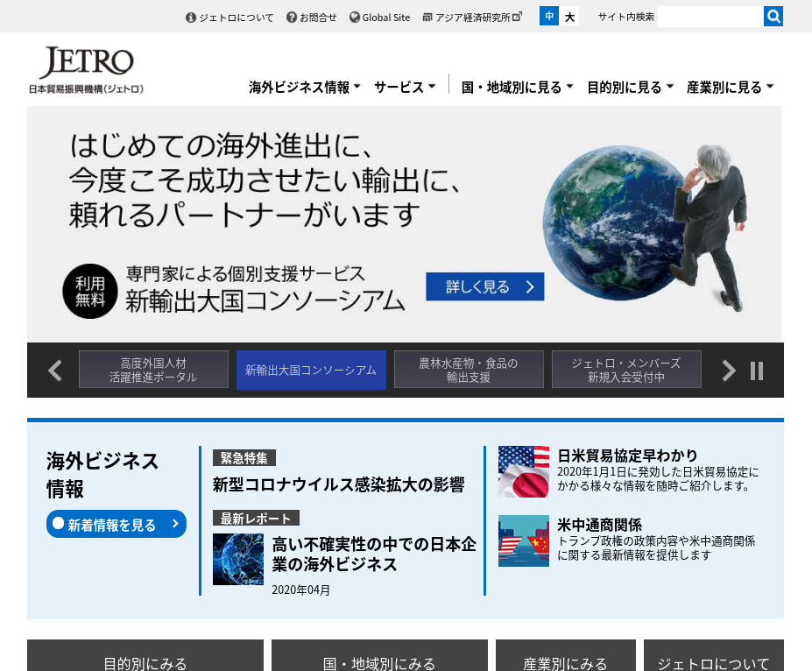Expand 産業別に見る menu
The image size is (812, 671).
pos(730,87)
